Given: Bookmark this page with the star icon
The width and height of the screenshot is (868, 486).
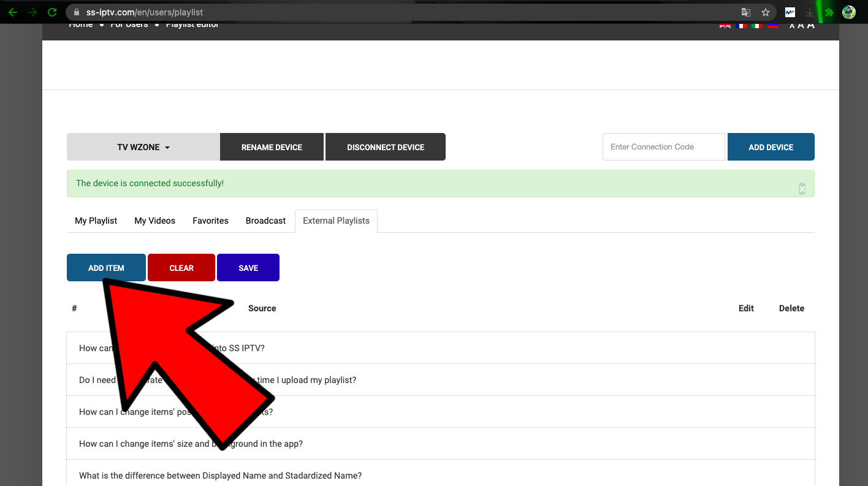Looking at the screenshot, I should pos(766,12).
